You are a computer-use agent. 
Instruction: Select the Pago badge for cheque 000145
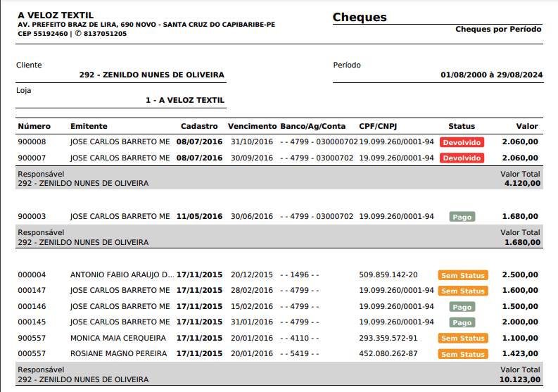point(462,322)
